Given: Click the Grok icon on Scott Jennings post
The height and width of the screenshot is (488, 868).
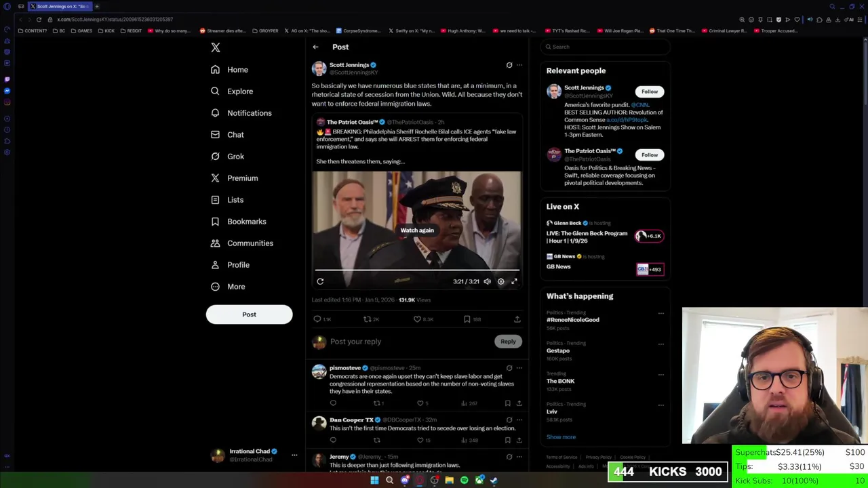Looking at the screenshot, I should pyautogui.click(x=509, y=65).
